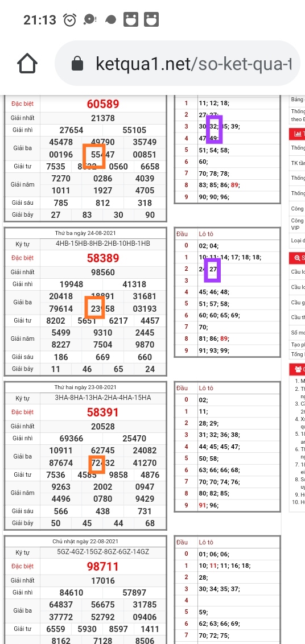This screenshot has height=644, width=305.
Task: Click loto row 91; 93; 99;
Action: click(x=214, y=351)
